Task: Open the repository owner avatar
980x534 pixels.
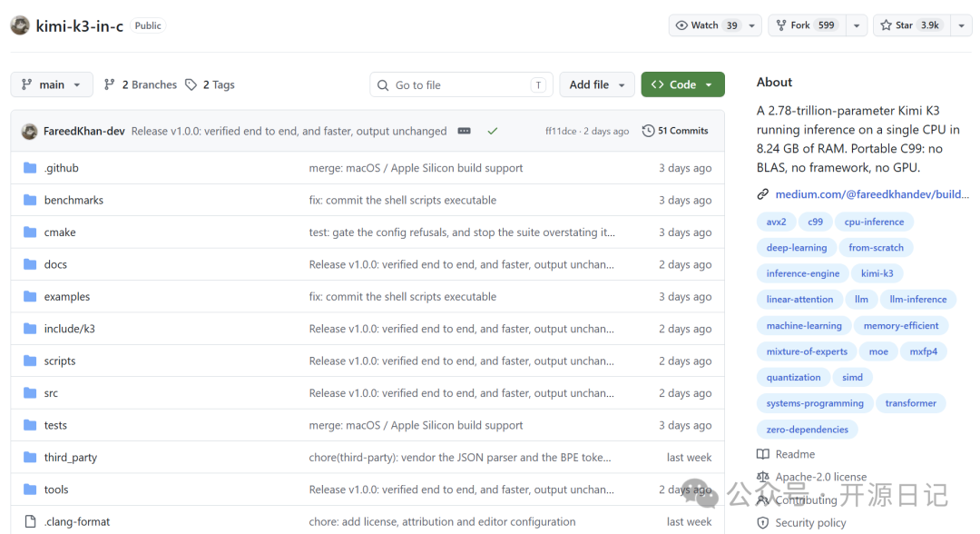Action: tap(20, 25)
